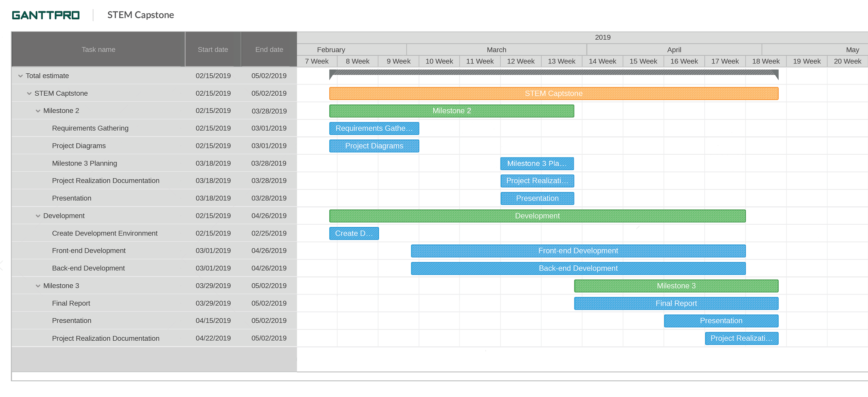Click the March month header

click(496, 50)
